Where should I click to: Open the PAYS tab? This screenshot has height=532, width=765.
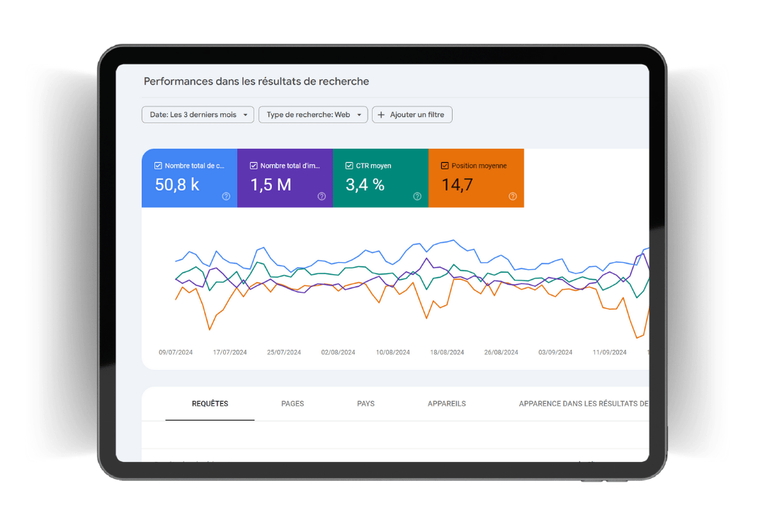[x=365, y=404]
